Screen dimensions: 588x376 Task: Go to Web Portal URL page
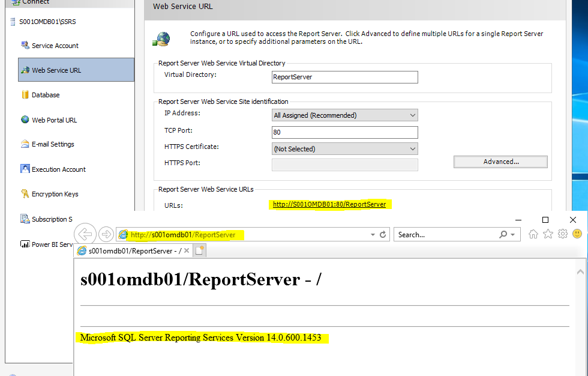click(x=54, y=120)
